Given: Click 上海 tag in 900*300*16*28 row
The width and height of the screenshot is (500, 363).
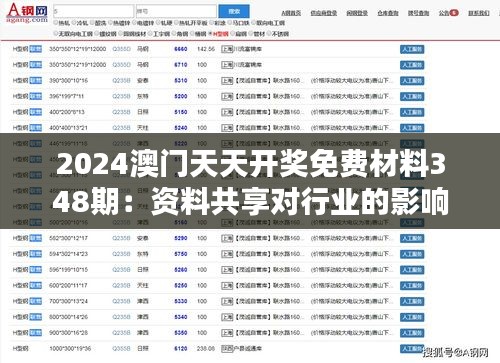Looking at the screenshot, I should tap(227, 333).
